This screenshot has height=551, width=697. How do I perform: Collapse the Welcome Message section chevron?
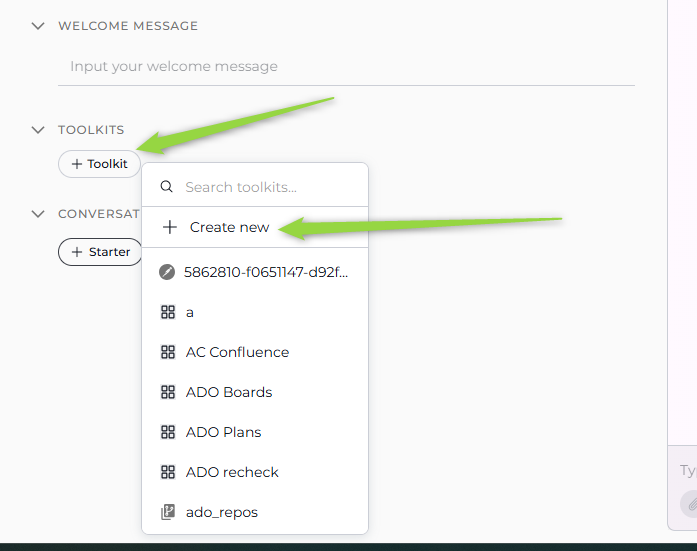[38, 26]
